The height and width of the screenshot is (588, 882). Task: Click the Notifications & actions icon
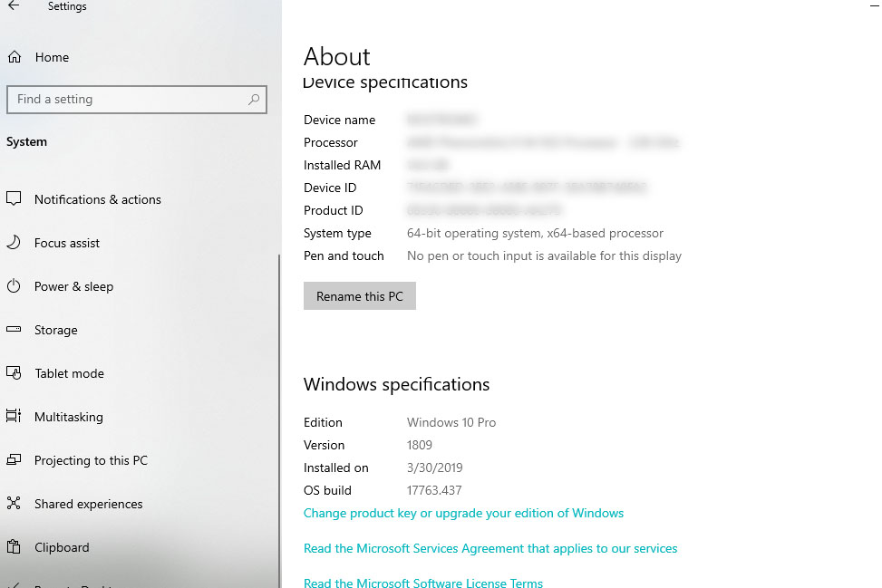pyautogui.click(x=15, y=198)
